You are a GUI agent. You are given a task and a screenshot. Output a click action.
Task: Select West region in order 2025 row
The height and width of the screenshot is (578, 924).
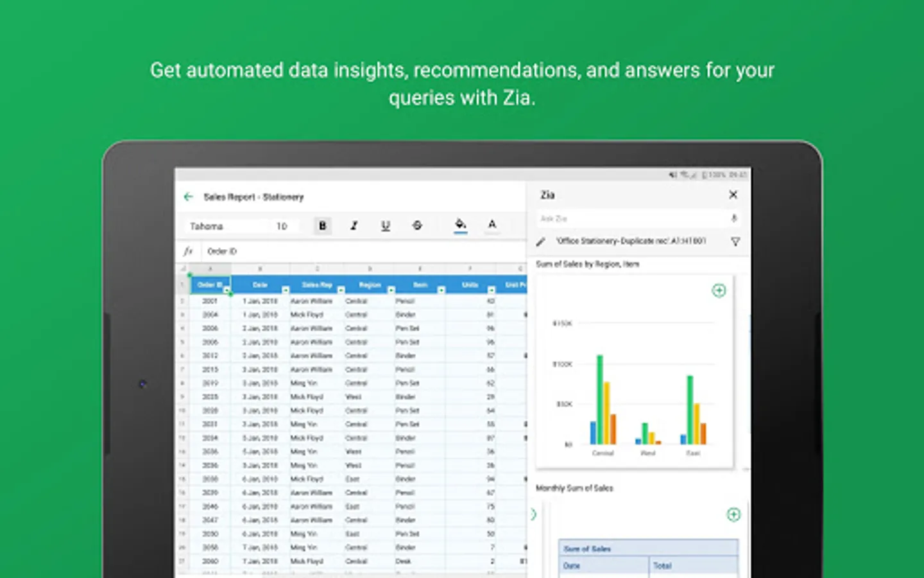coord(370,397)
